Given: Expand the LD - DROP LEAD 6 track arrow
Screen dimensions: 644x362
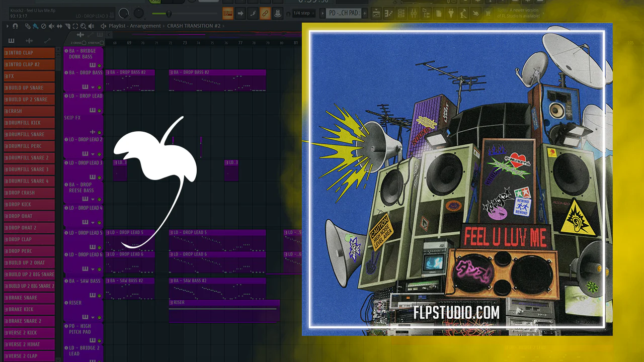Looking at the screenshot, I should [93, 269].
